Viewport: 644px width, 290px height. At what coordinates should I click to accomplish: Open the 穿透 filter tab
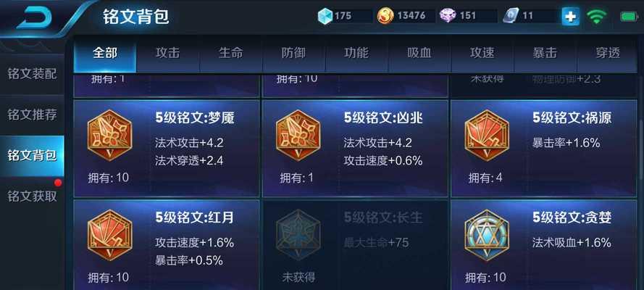(x=608, y=54)
